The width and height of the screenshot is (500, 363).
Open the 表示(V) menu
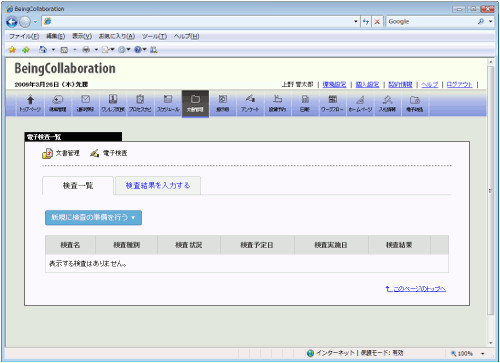pos(82,36)
